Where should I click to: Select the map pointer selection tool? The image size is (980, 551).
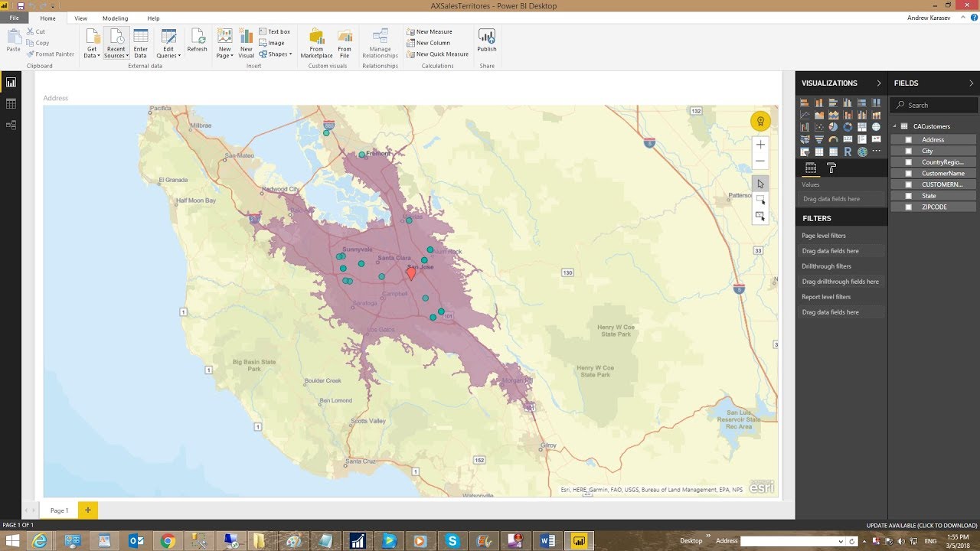(x=760, y=184)
